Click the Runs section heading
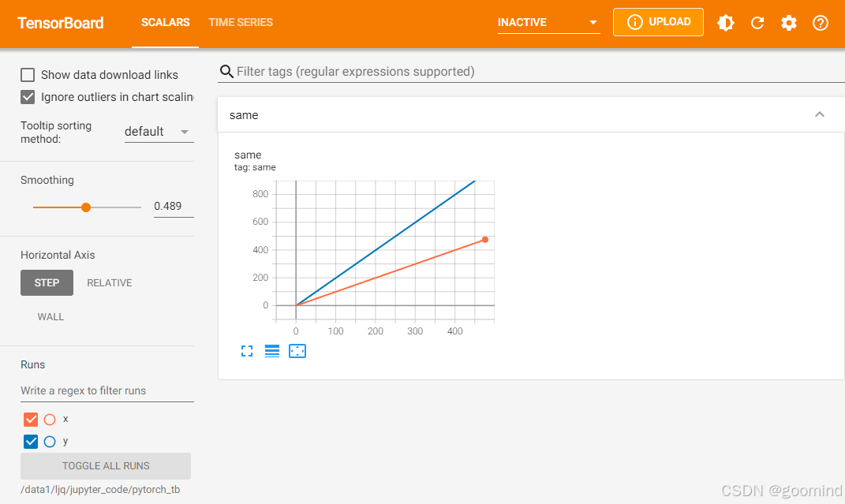The image size is (845, 504). click(x=33, y=364)
